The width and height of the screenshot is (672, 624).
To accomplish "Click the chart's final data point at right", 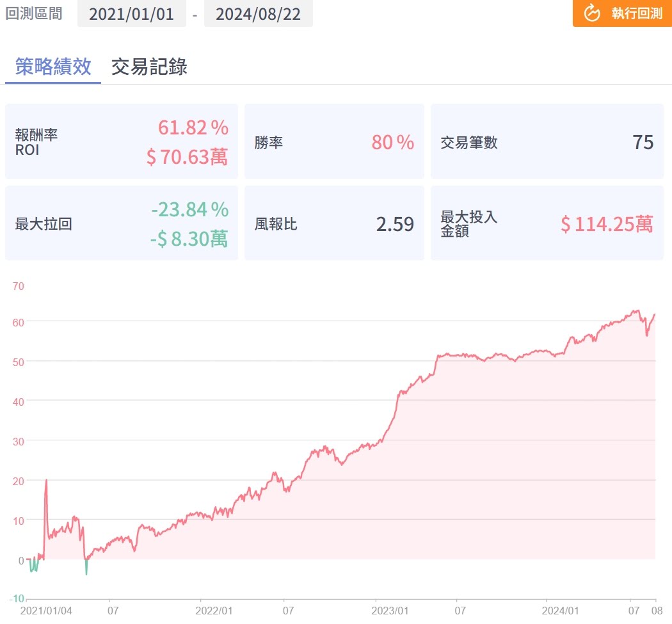I will point(655,314).
